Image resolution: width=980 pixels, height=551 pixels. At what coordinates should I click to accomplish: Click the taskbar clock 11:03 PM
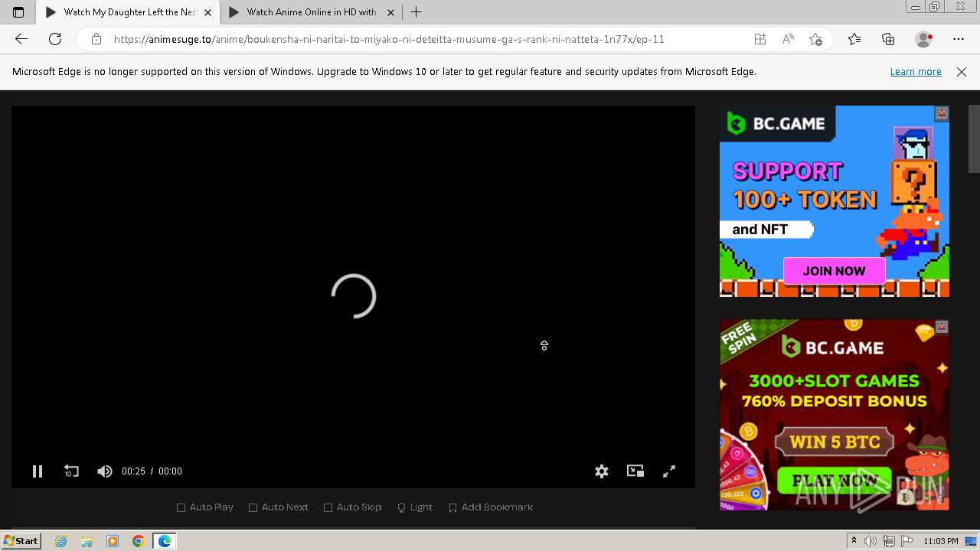pyautogui.click(x=941, y=541)
